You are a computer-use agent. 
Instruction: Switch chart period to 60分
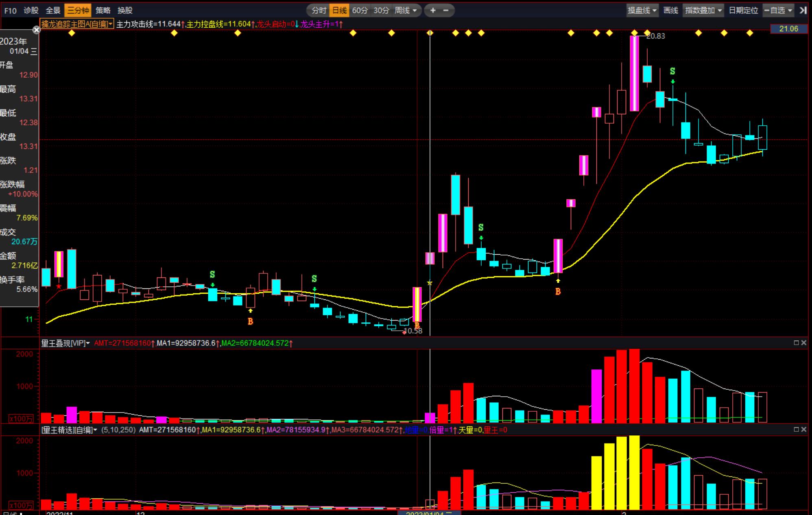pyautogui.click(x=360, y=10)
